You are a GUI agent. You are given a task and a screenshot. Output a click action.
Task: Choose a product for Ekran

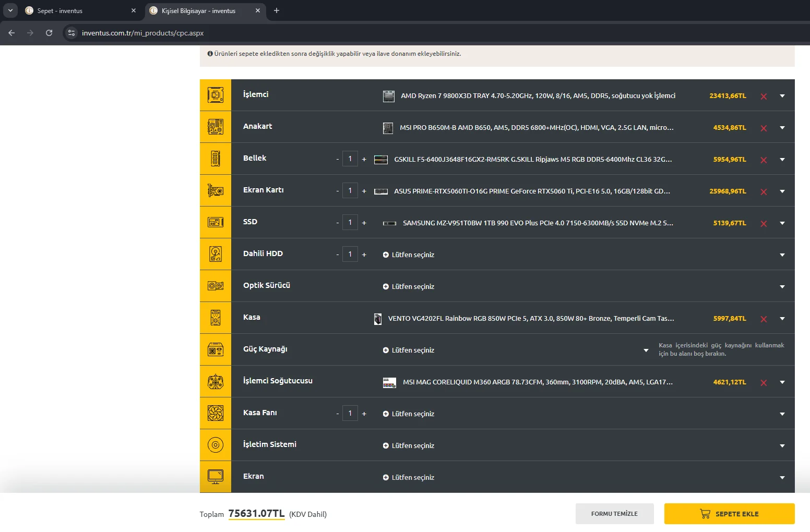[x=409, y=478]
